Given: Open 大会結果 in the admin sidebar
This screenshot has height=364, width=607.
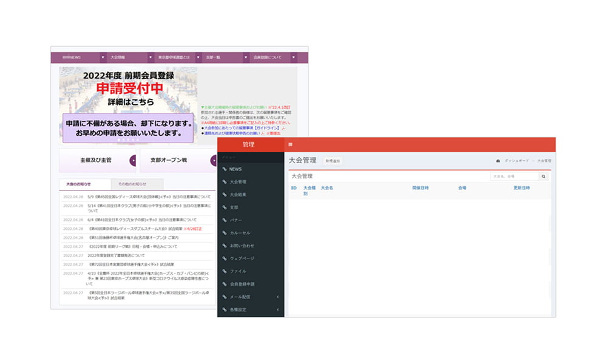Looking at the screenshot, I should [x=238, y=195].
